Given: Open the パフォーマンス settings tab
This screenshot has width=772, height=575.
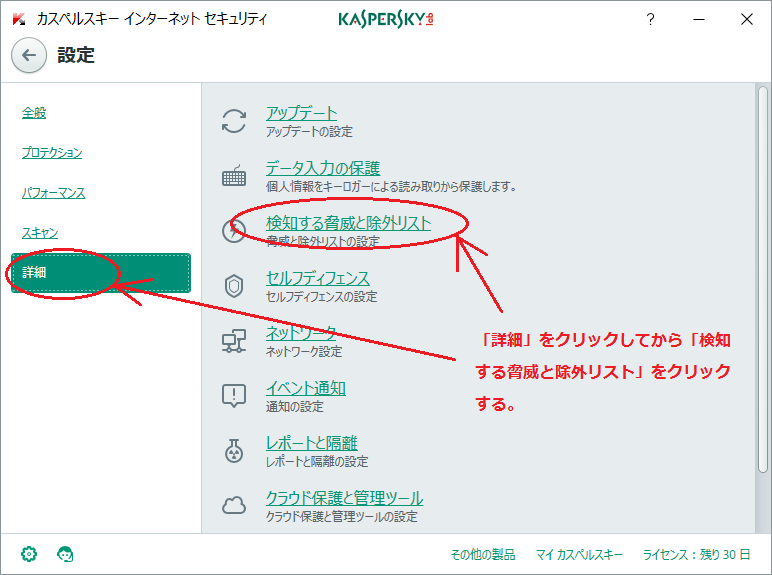Looking at the screenshot, I should point(54,193).
